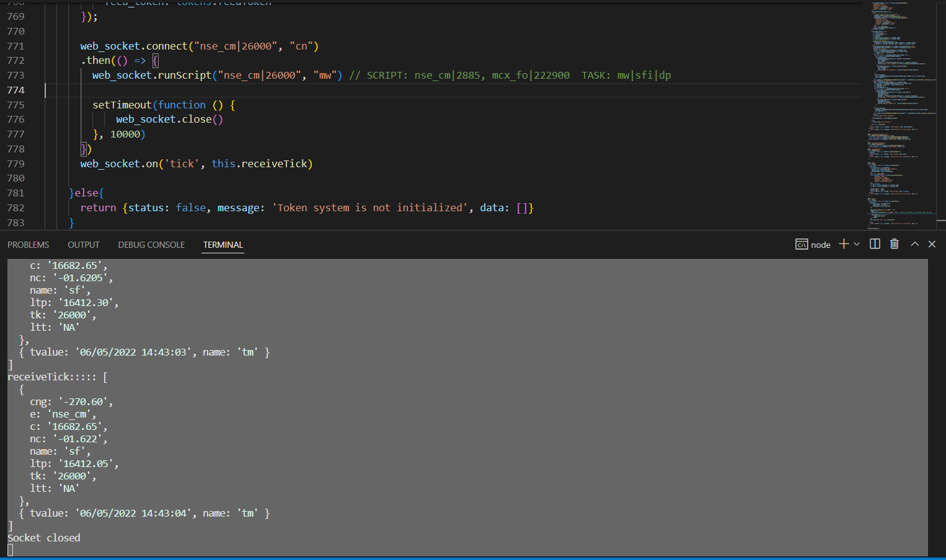Kill the terminal with the trash icon
Viewport: 946px width, 560px height.
click(894, 244)
